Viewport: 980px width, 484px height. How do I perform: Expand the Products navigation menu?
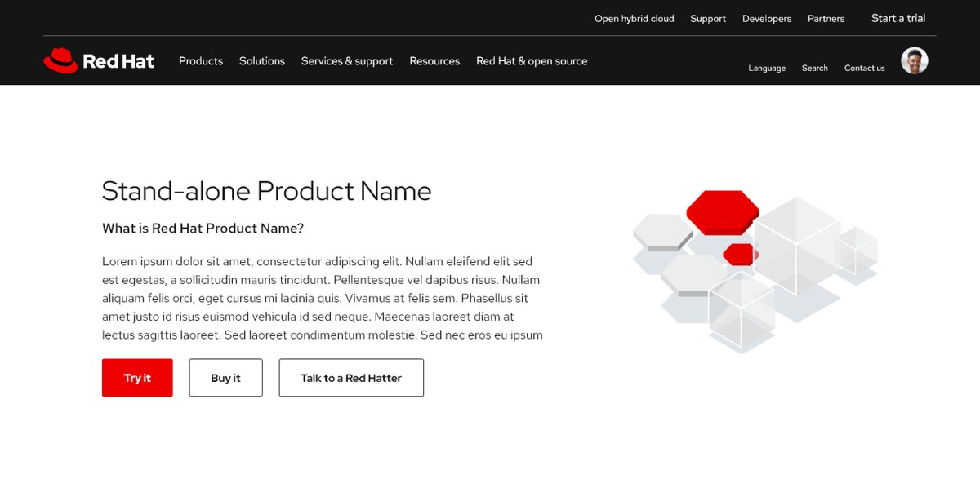pyautogui.click(x=200, y=60)
